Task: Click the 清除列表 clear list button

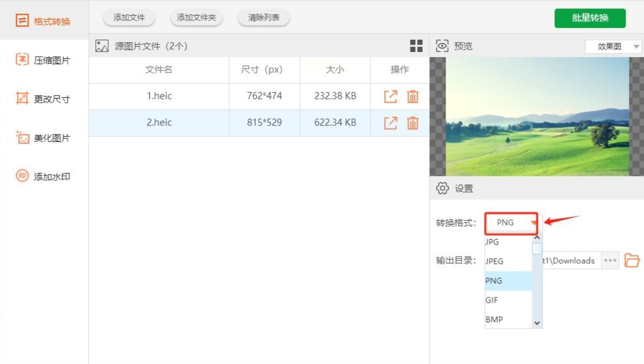Action: click(264, 17)
